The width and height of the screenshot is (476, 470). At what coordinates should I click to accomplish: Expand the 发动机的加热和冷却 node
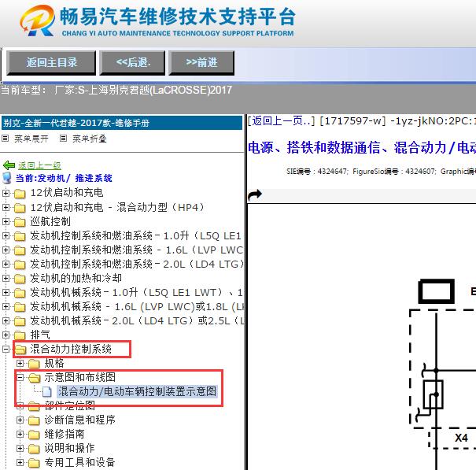(x=6, y=278)
